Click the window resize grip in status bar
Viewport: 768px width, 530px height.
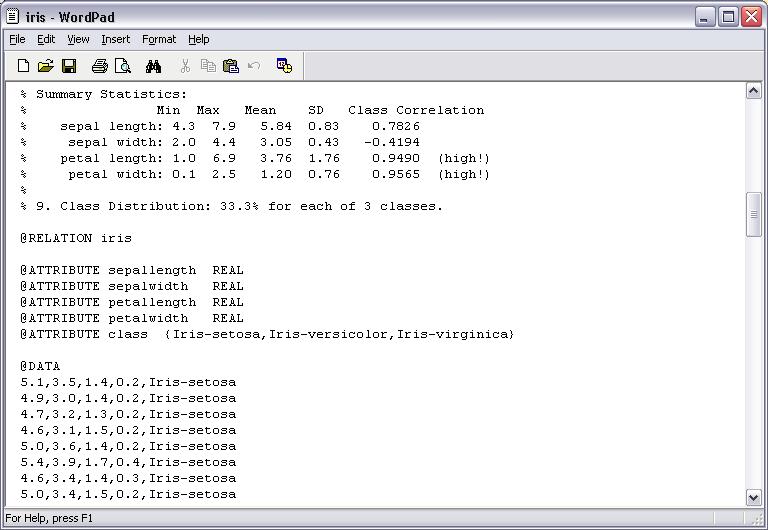coord(757,518)
